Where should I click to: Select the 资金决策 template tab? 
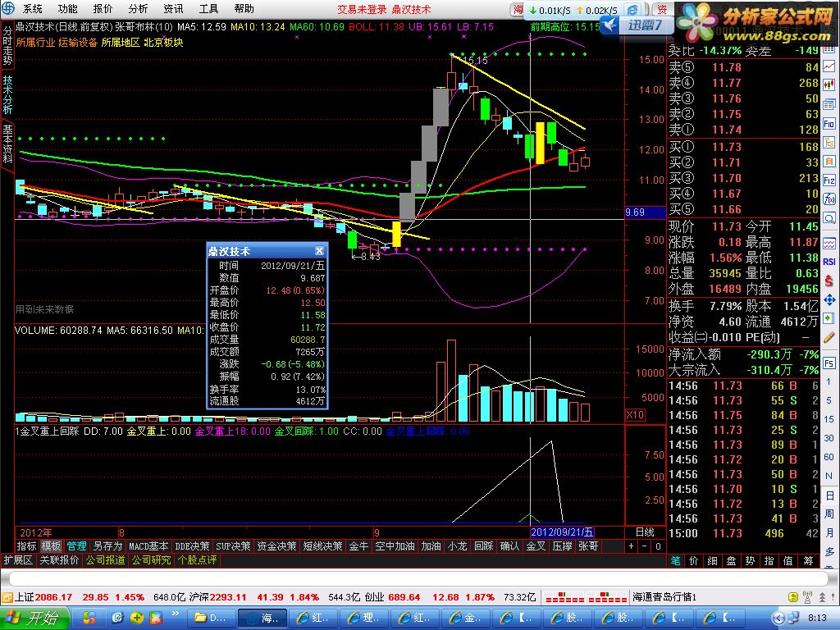point(276,546)
